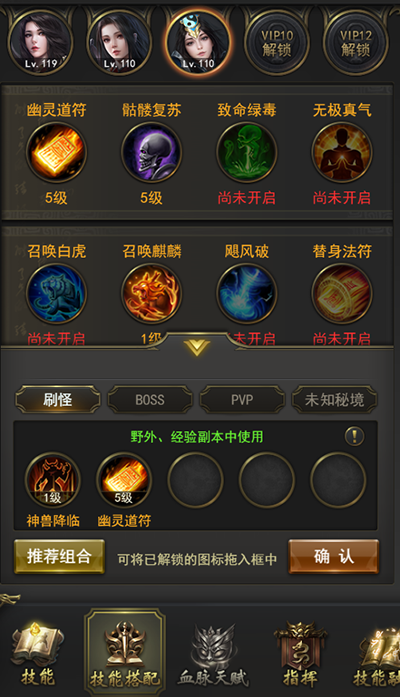Select the blue tiger 召唤白虎 skill icon
Viewport: 400px width, 697px height.
(56, 293)
